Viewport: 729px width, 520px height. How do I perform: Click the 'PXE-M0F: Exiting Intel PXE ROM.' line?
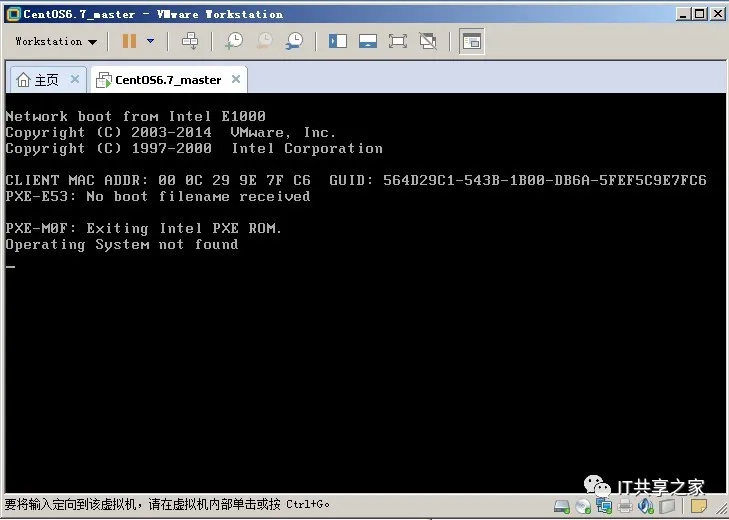pos(144,228)
